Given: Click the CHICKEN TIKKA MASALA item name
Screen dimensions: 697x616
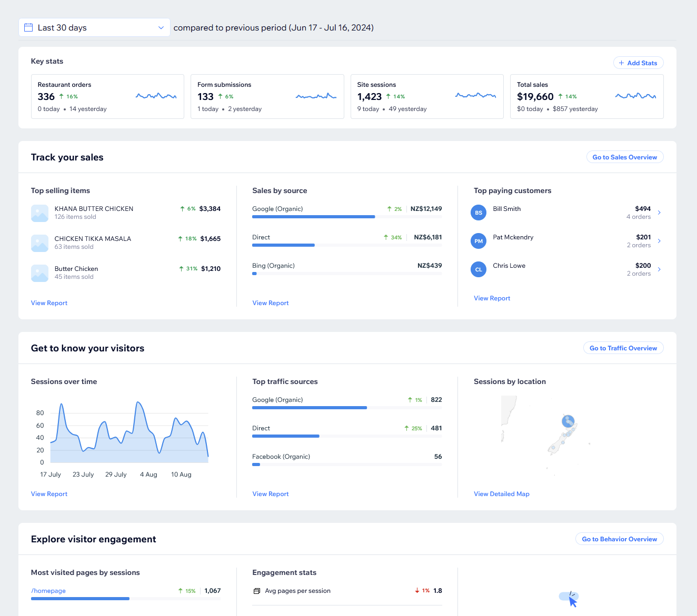Looking at the screenshot, I should pyautogui.click(x=93, y=239).
